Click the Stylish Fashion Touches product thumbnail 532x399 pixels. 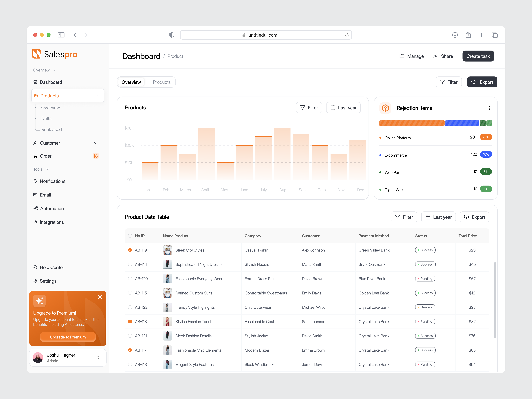point(167,322)
